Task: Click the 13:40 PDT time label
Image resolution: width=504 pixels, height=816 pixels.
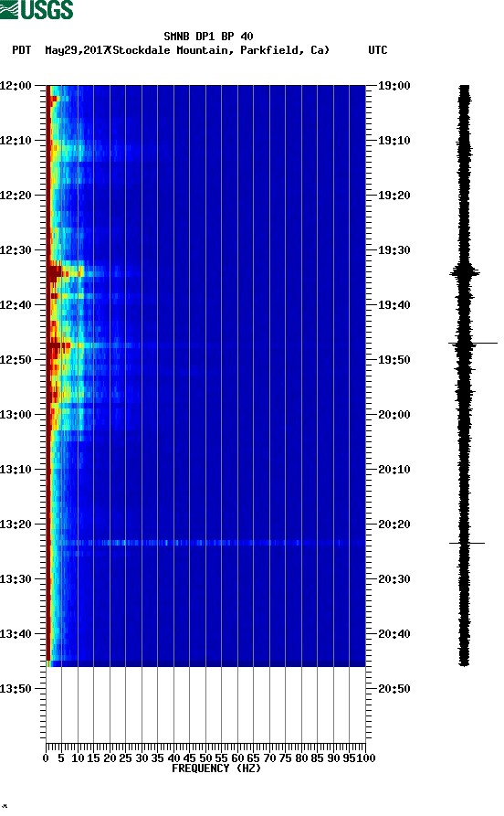Action: click(x=16, y=634)
